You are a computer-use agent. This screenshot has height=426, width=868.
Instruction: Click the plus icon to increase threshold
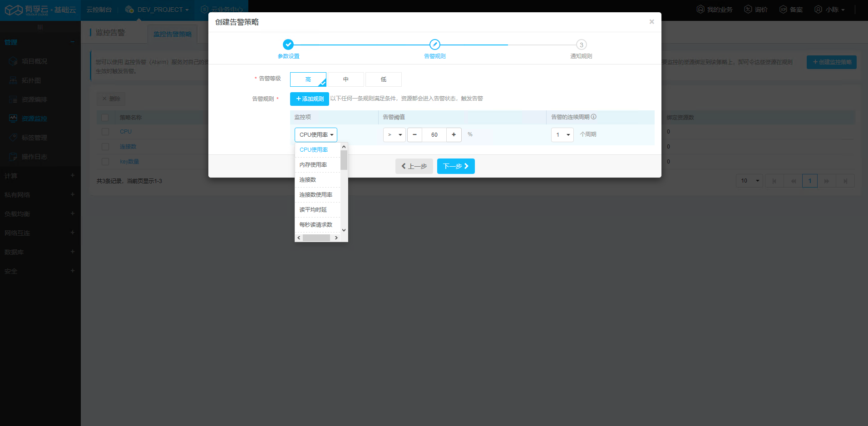[454, 135]
